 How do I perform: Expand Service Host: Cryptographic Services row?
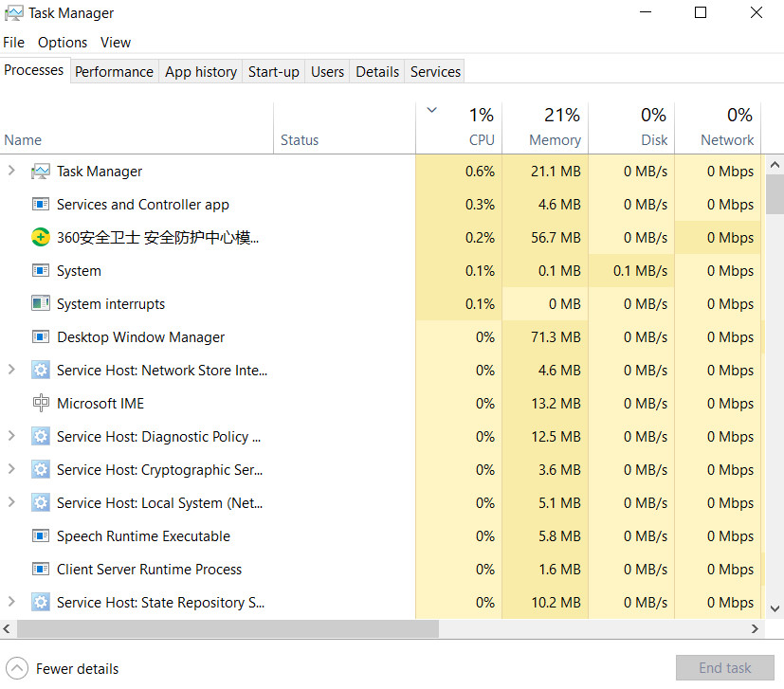(11, 469)
